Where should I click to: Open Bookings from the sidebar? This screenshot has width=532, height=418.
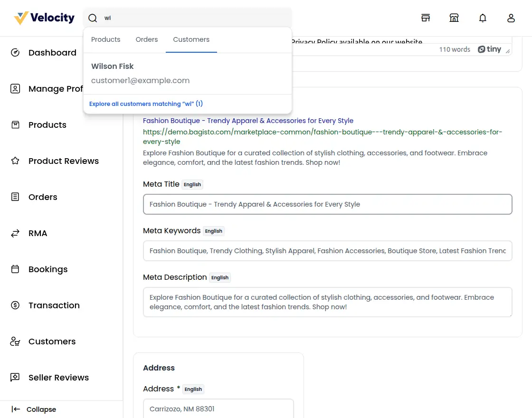click(x=48, y=269)
